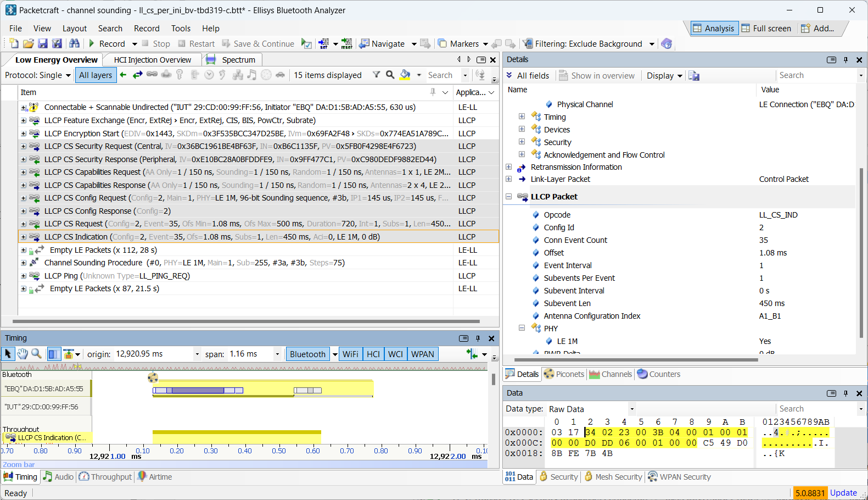The image size is (868, 500).
Task: Toggle the All layers button
Action: click(96, 75)
